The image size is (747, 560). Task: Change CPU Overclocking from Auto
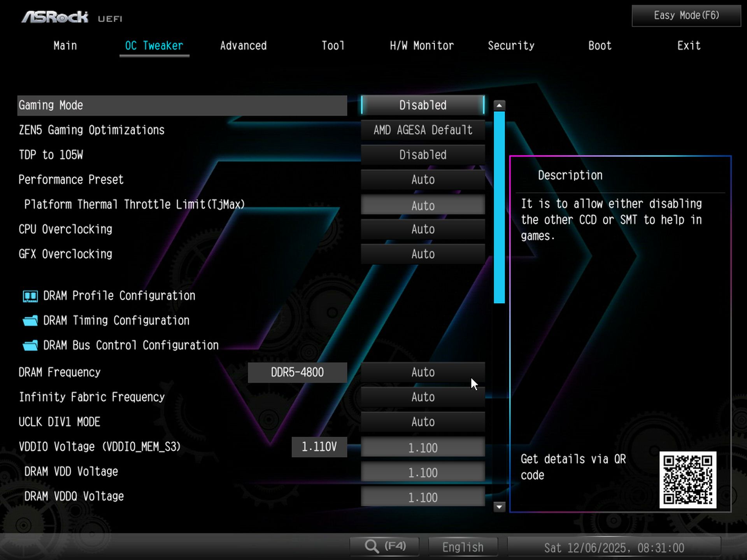click(423, 229)
